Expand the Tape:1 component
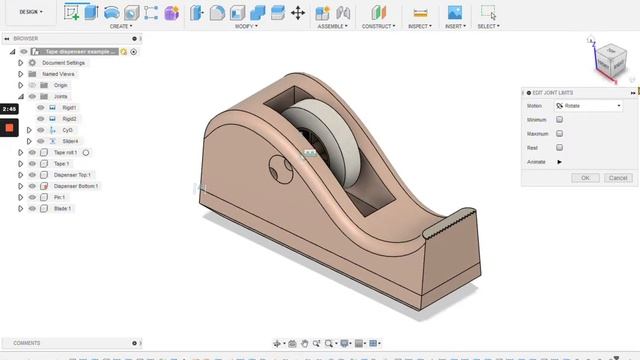This screenshot has height=360, width=640. (x=20, y=164)
